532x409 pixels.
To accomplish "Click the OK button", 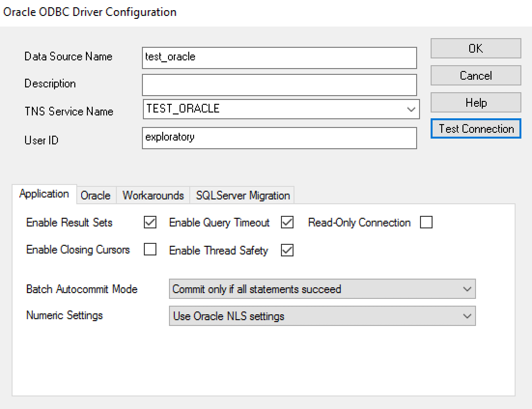I will 476,48.
